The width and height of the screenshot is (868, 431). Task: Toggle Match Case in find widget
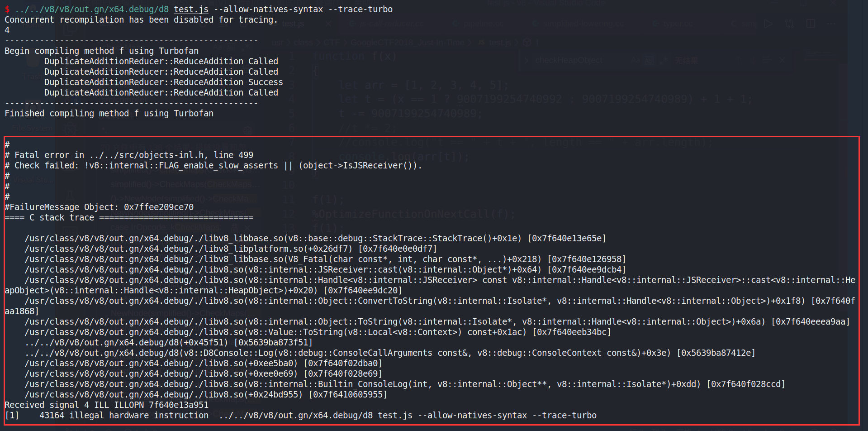[x=636, y=60]
